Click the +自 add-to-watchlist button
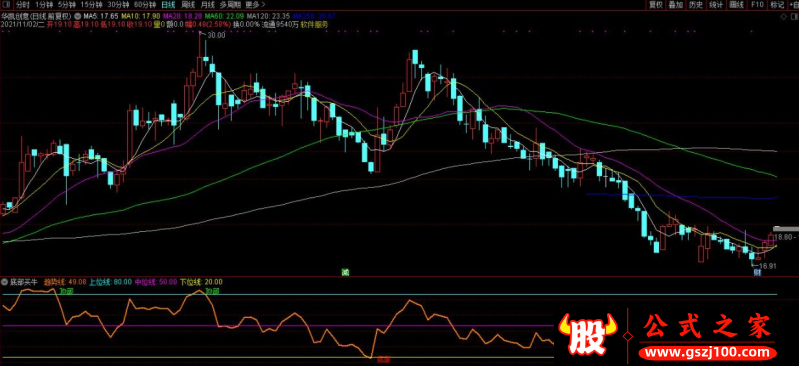The width and height of the screenshot is (799, 366). [x=793, y=5]
